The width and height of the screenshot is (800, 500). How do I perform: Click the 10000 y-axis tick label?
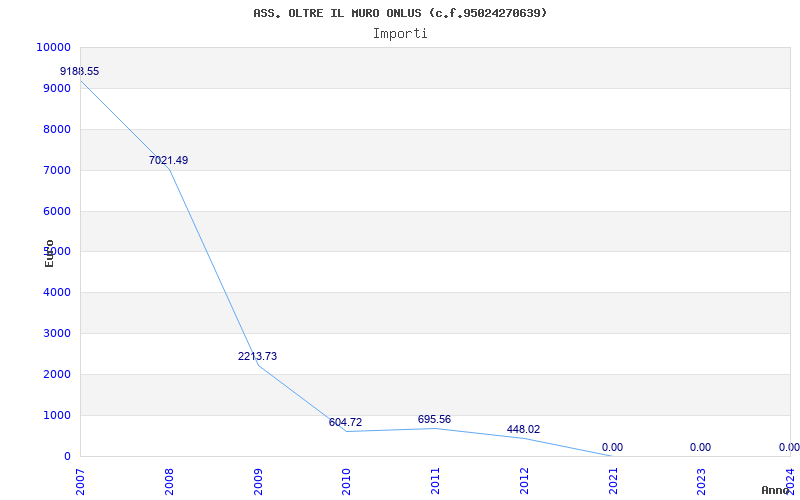[53, 47]
